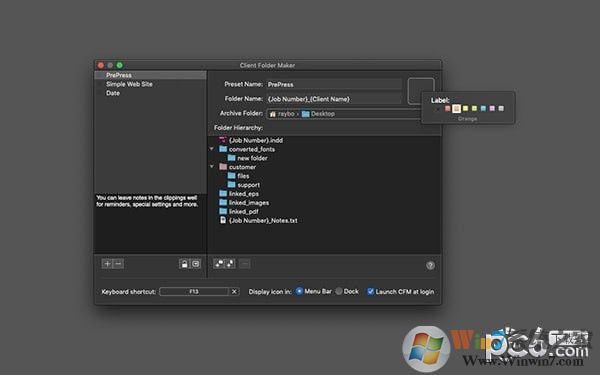Click the converted_fonts folder icon
The image size is (600, 375).
coord(223,149)
